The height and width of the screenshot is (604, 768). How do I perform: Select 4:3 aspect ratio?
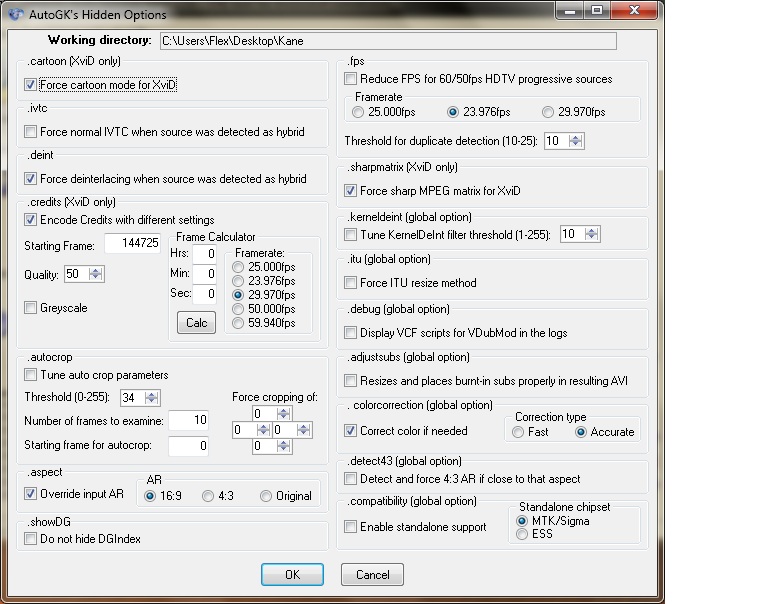[208, 496]
